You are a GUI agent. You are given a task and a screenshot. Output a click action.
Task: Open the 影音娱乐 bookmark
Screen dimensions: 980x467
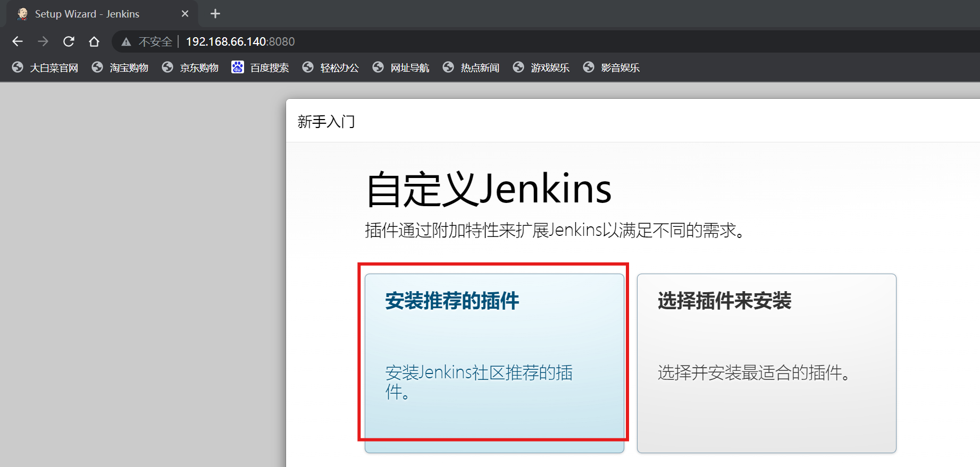(612, 67)
